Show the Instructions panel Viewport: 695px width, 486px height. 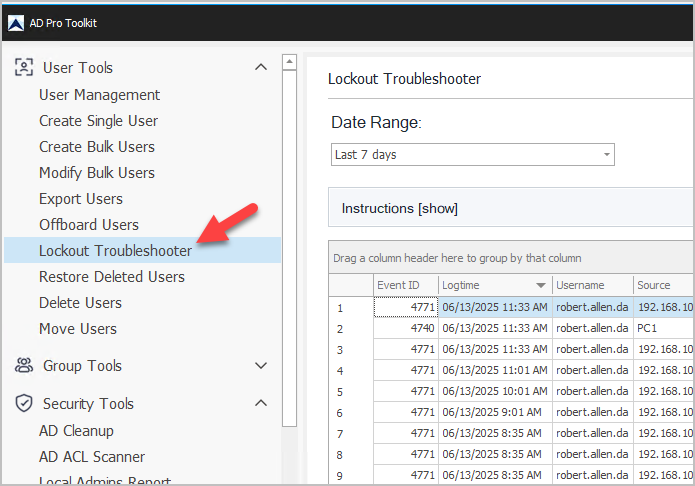click(399, 208)
